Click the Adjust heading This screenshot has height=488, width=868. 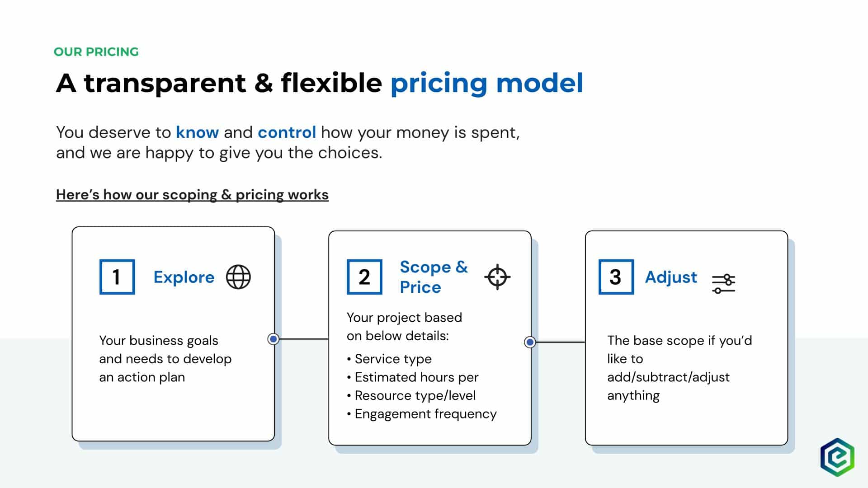click(x=671, y=277)
